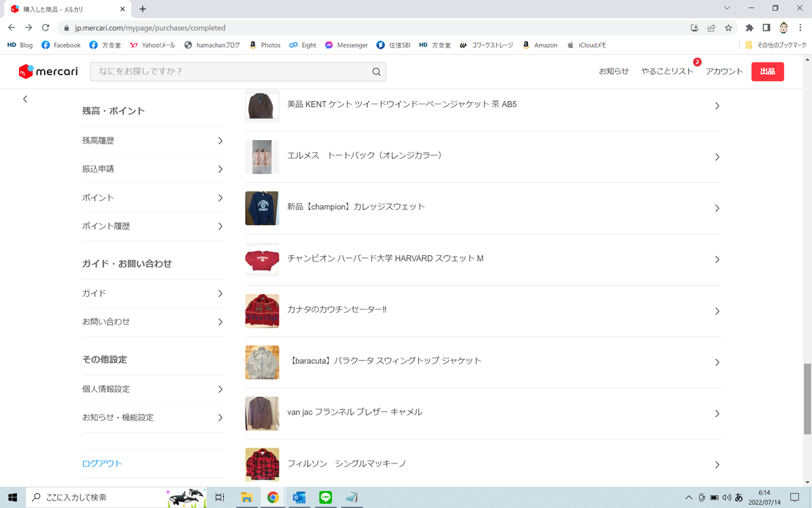
Task: Open the Chrome extensions puzzle icon
Action: [x=750, y=28]
